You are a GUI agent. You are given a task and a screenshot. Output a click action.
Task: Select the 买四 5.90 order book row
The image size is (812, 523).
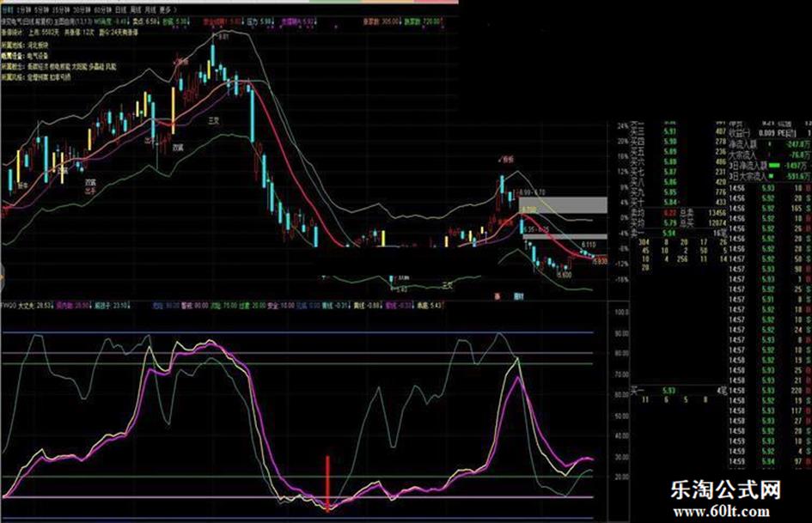coord(680,142)
